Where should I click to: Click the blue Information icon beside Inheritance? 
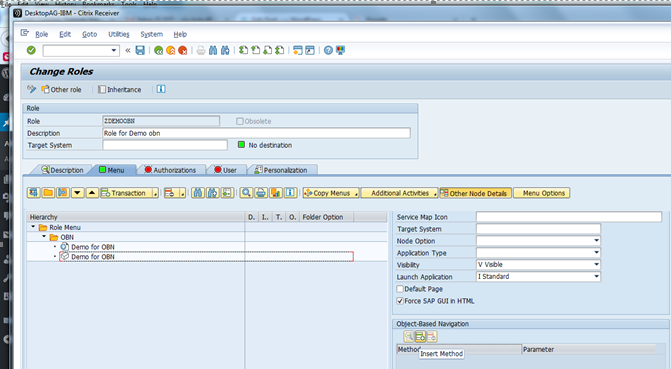coord(161,89)
